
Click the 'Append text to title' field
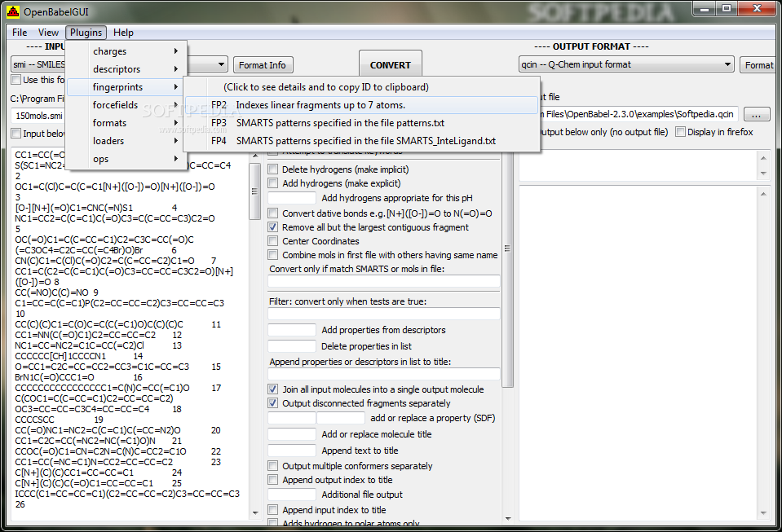coord(292,451)
